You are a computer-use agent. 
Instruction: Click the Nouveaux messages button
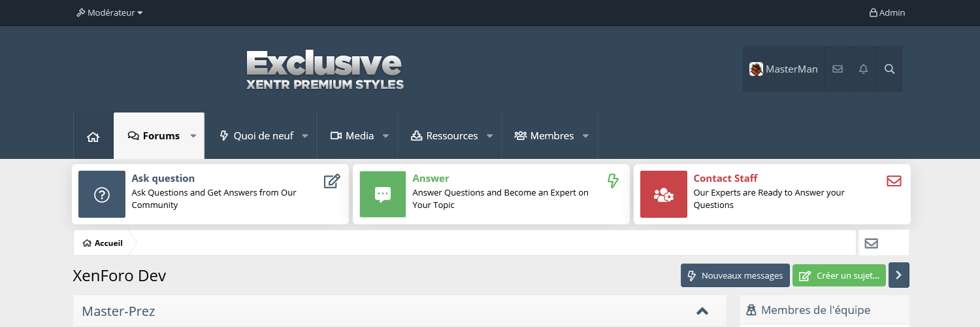point(735,275)
